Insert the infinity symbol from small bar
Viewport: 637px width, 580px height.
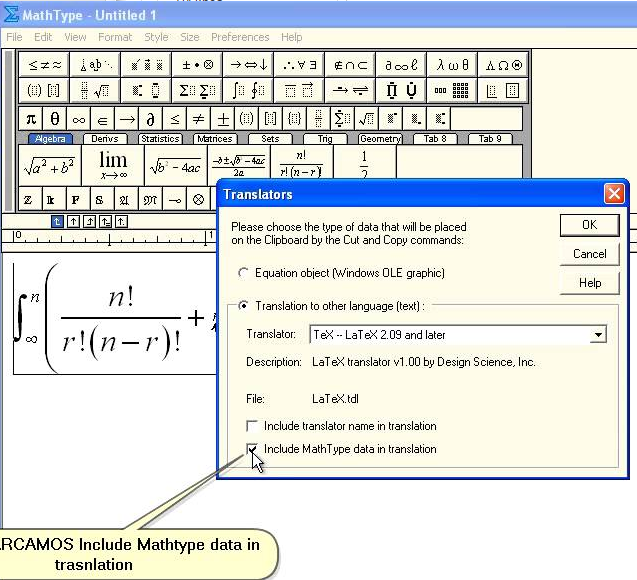[x=79, y=119]
